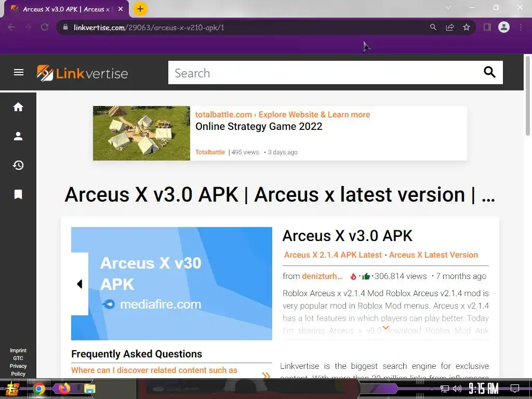This screenshot has height=399, width=532.
Task: Click the Totalbattle ad thumbnail
Action: point(141,134)
